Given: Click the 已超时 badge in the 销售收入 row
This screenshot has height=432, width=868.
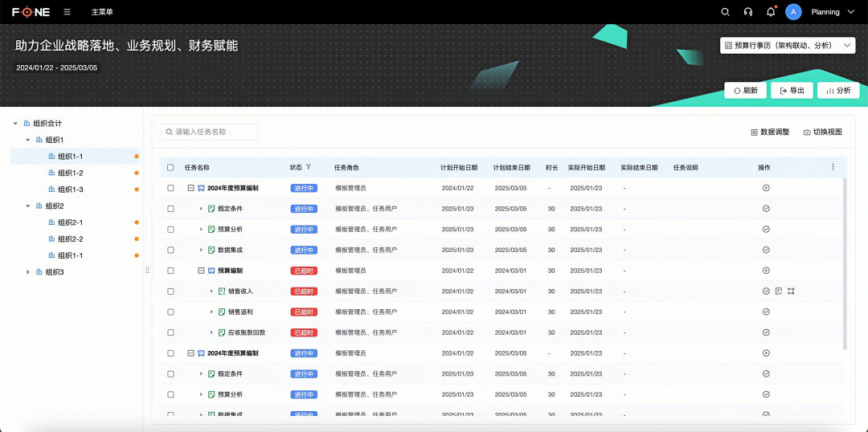Looking at the screenshot, I should tap(304, 291).
